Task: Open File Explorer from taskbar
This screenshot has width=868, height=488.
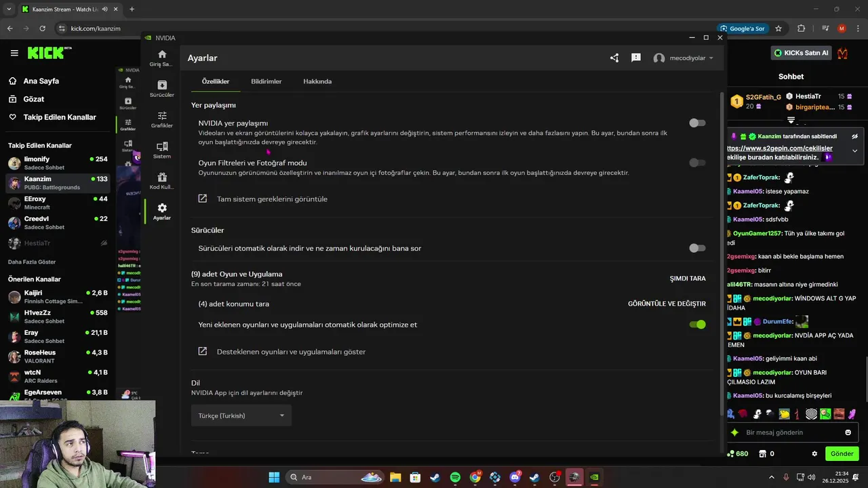Action: tap(395, 477)
